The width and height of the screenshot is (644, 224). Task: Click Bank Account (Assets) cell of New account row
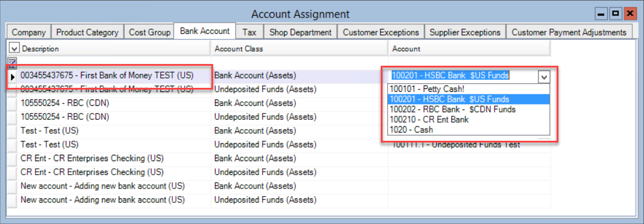(299, 186)
